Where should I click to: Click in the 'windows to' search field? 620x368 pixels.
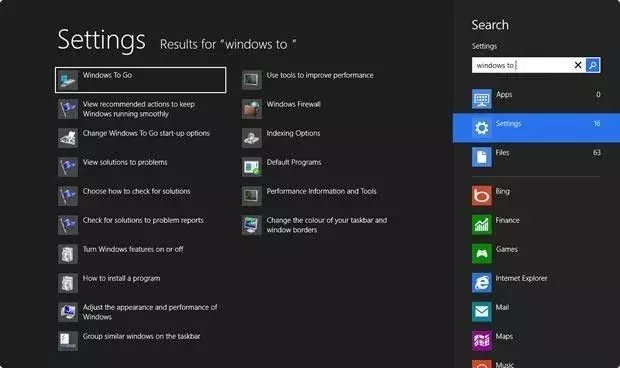[521, 65]
